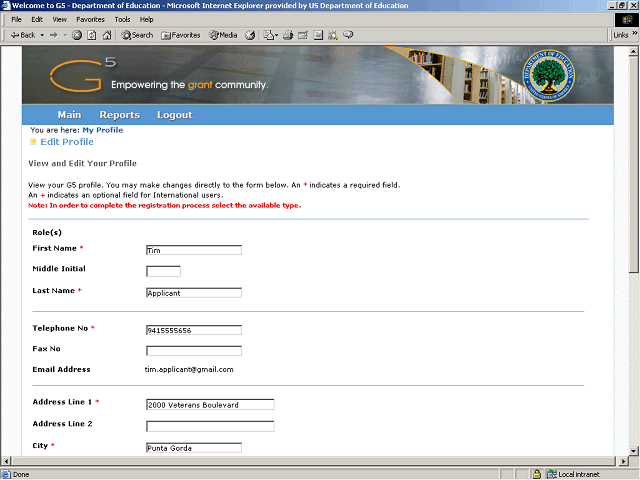Click the City input field

194,448
